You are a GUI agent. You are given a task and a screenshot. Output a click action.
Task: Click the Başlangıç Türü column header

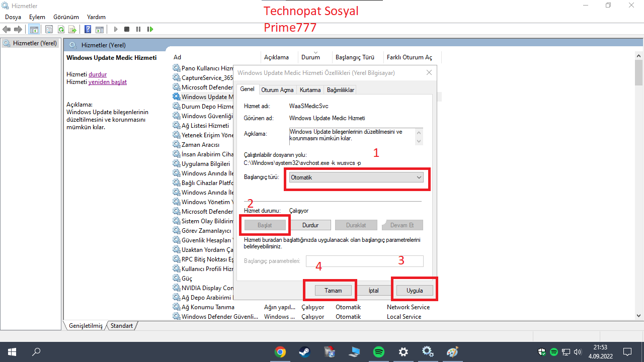click(355, 57)
